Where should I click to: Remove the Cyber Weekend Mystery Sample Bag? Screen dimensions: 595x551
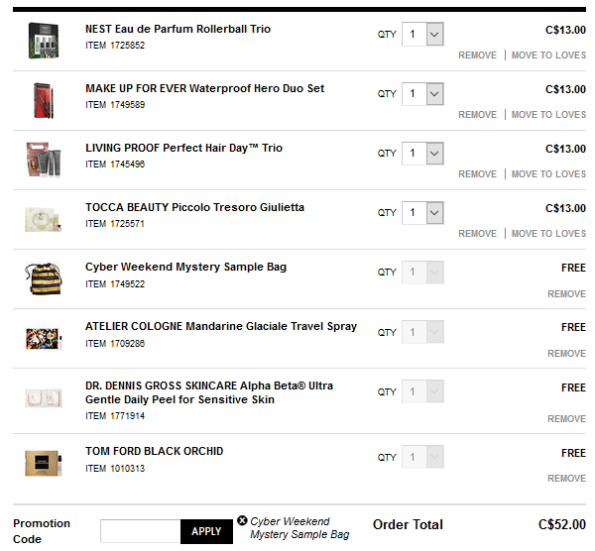(x=567, y=294)
